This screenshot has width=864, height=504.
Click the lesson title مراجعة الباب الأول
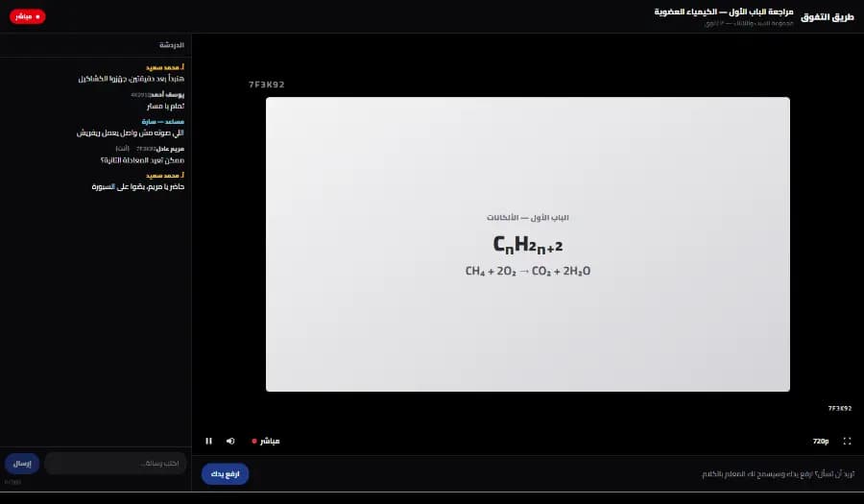[724, 12]
